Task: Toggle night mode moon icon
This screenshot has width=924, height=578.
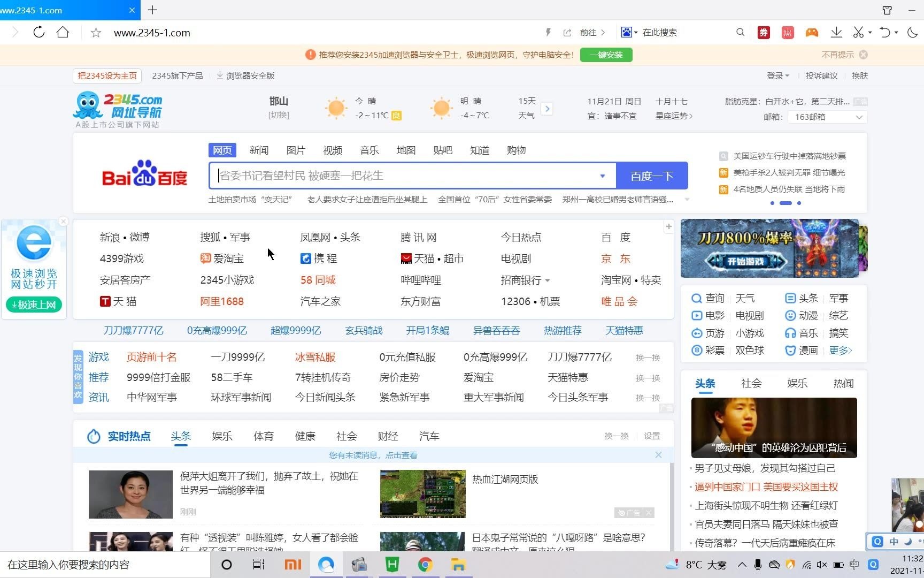Action: pos(912,33)
